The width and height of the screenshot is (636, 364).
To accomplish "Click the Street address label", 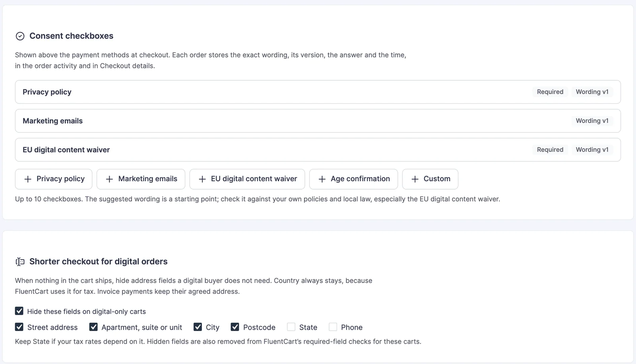I will tap(52, 327).
